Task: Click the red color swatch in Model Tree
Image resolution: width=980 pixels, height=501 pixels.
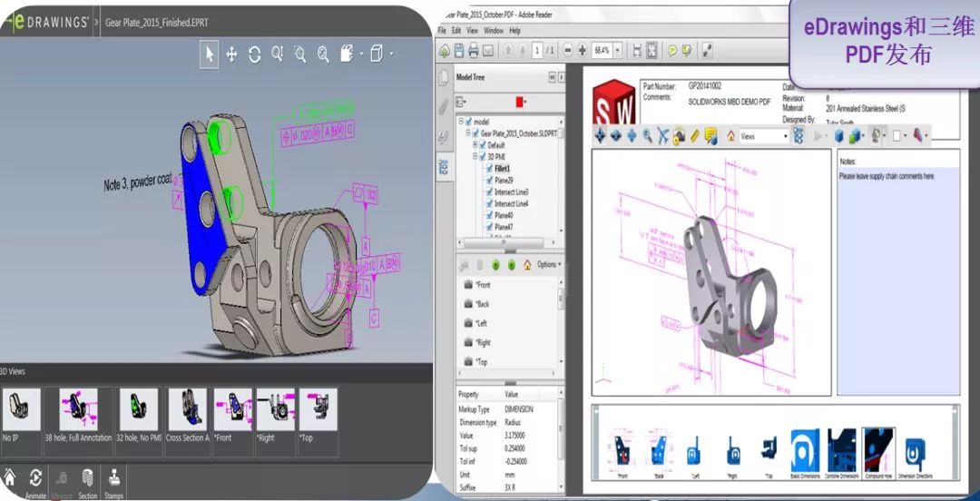Action: (x=520, y=102)
